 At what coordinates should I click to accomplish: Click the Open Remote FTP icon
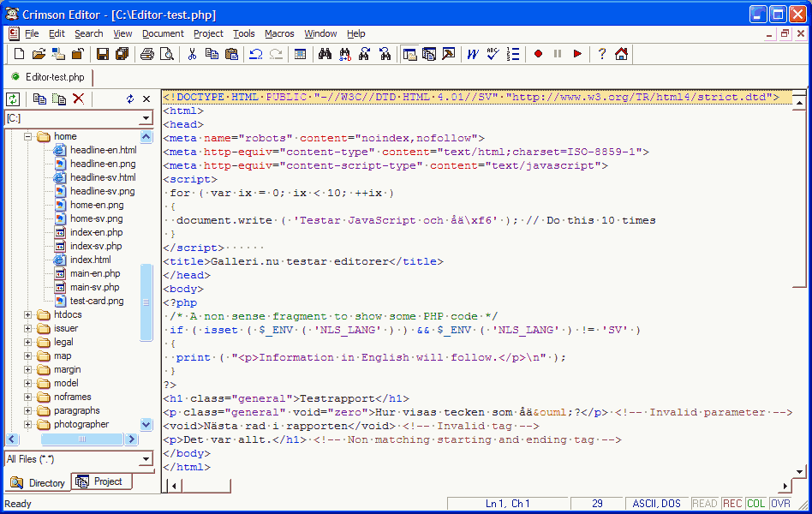(58, 54)
